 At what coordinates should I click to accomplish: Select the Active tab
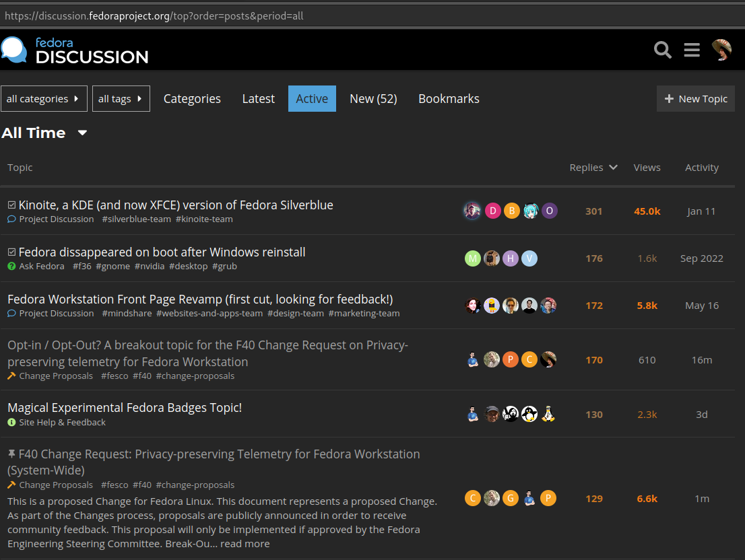pyautogui.click(x=312, y=99)
